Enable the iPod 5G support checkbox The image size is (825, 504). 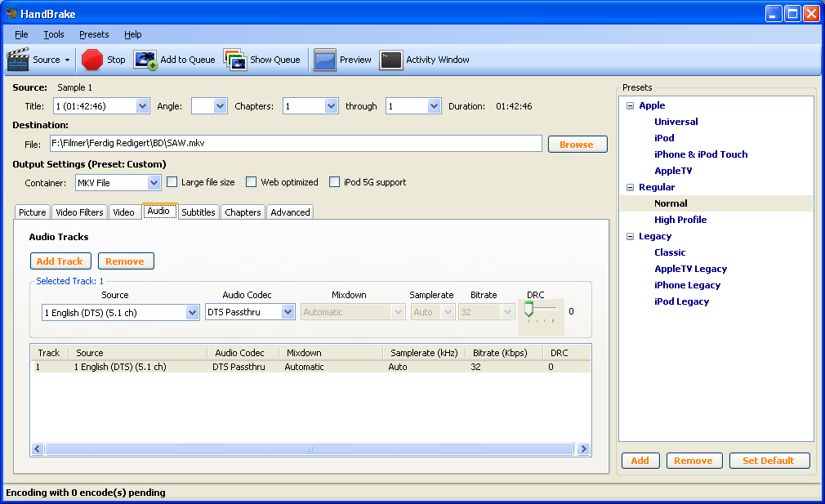click(335, 182)
